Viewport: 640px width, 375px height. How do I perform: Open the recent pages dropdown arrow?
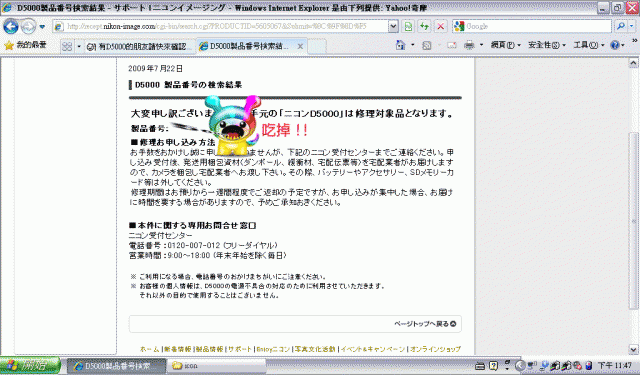(42, 27)
